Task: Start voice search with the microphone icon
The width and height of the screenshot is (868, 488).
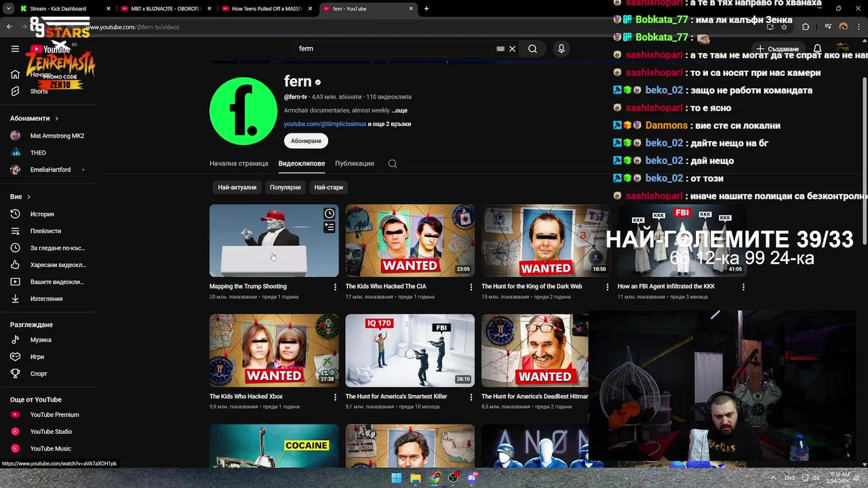Action: coord(561,49)
